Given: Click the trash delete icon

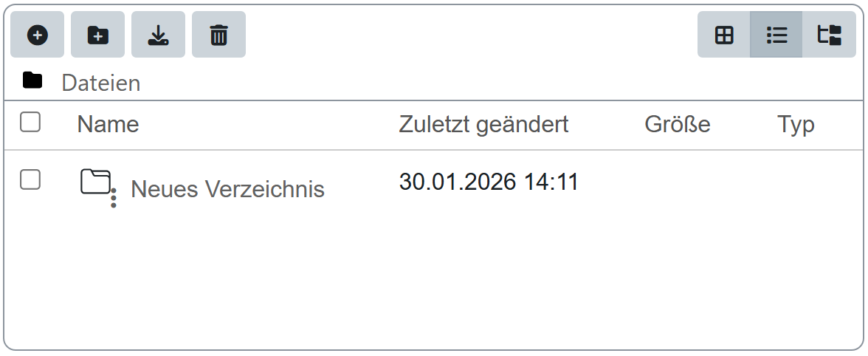Looking at the screenshot, I should pyautogui.click(x=218, y=35).
